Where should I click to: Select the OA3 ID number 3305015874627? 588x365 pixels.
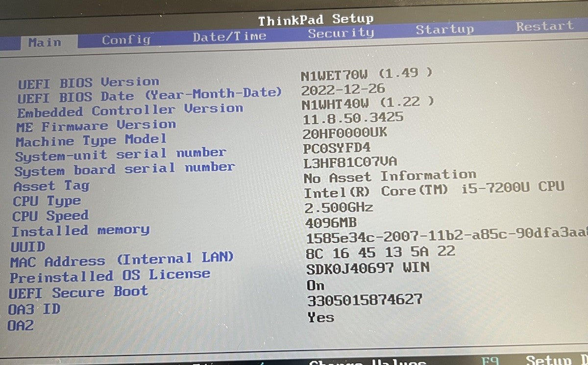pyautogui.click(x=365, y=299)
